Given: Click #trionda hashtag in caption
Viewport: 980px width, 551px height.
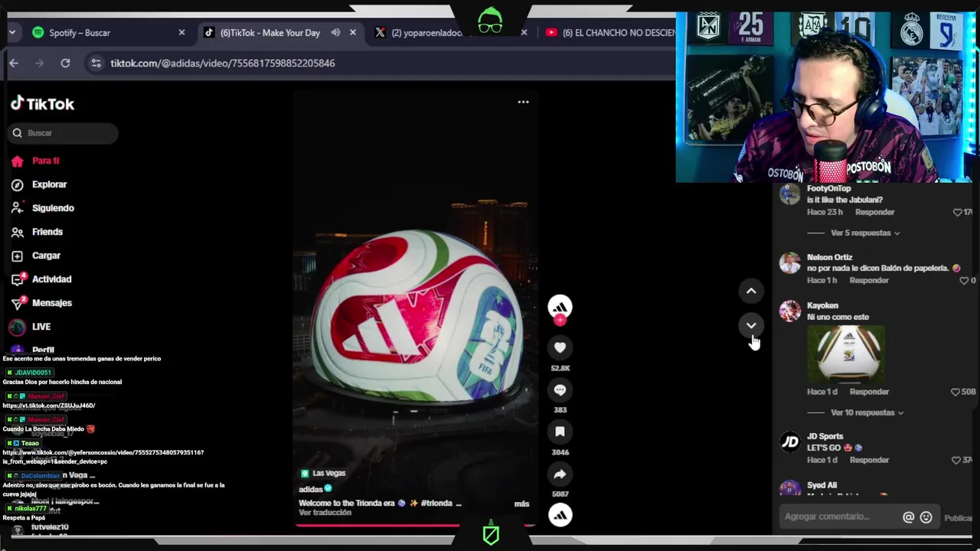Looking at the screenshot, I should [x=436, y=504].
